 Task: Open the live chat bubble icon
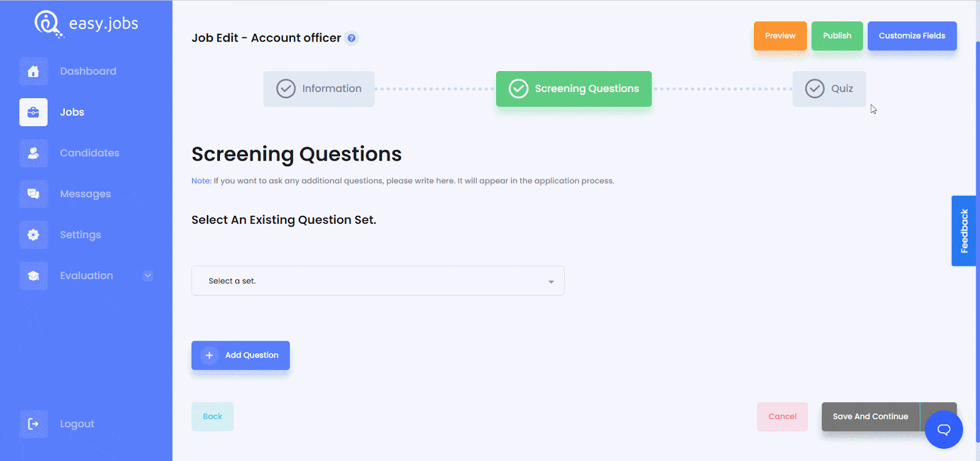[944, 430]
